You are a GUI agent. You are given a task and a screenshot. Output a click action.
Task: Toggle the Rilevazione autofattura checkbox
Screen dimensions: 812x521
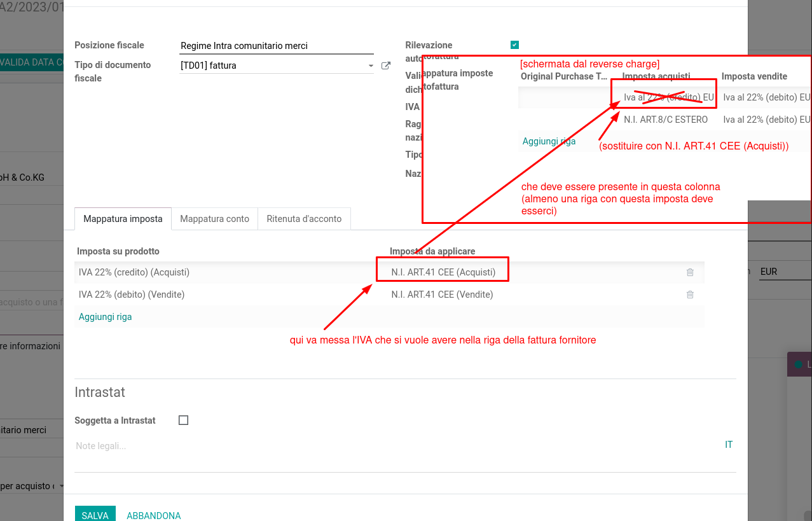pyautogui.click(x=514, y=45)
